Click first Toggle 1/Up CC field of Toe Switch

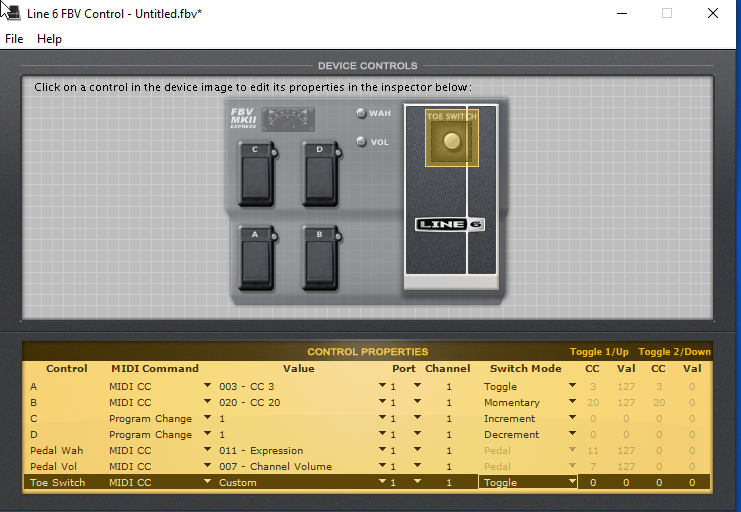point(593,483)
